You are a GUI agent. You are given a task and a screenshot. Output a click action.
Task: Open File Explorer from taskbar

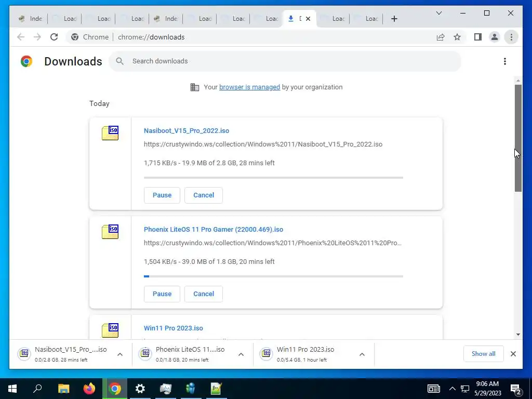pos(63,389)
